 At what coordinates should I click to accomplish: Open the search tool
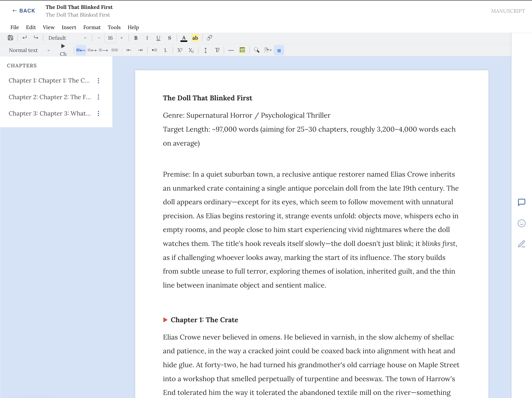[256, 50]
